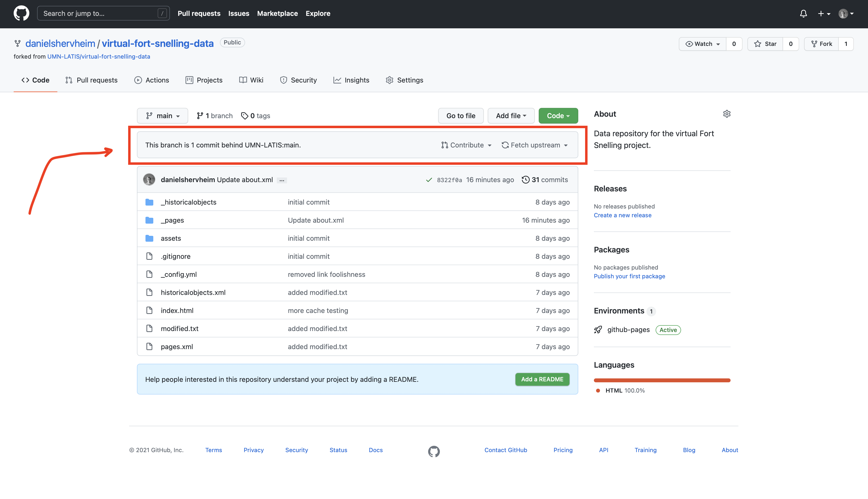This screenshot has height=499, width=868.
Task: Open the Projects tab
Action: coord(204,80)
